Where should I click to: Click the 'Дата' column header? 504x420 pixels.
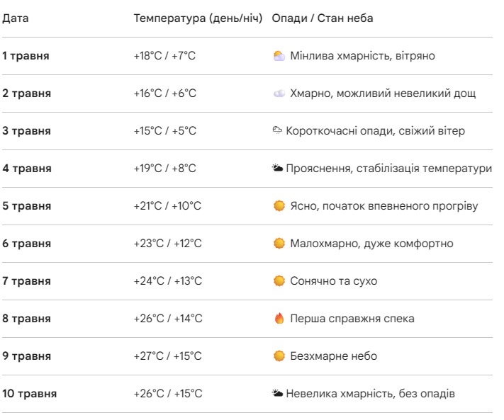16,18
